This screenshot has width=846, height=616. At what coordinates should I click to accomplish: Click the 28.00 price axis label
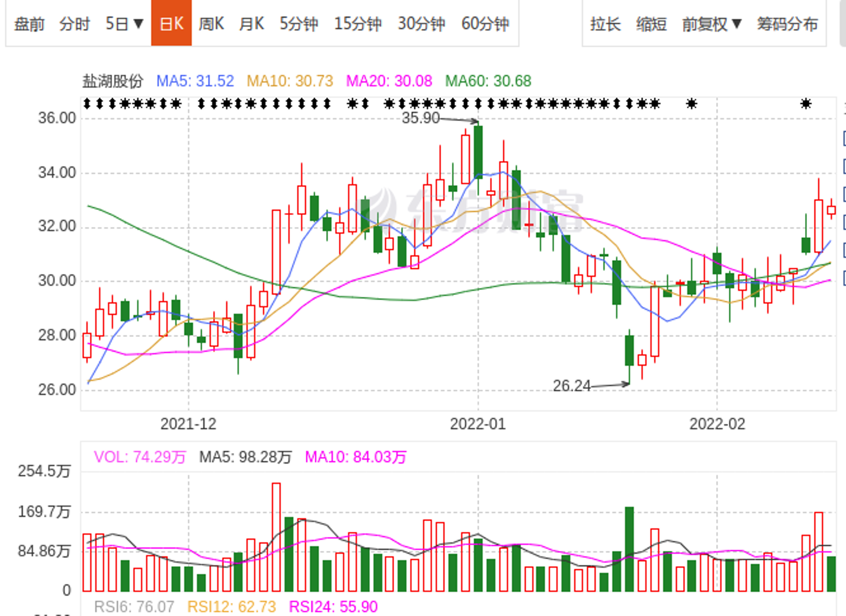57,335
